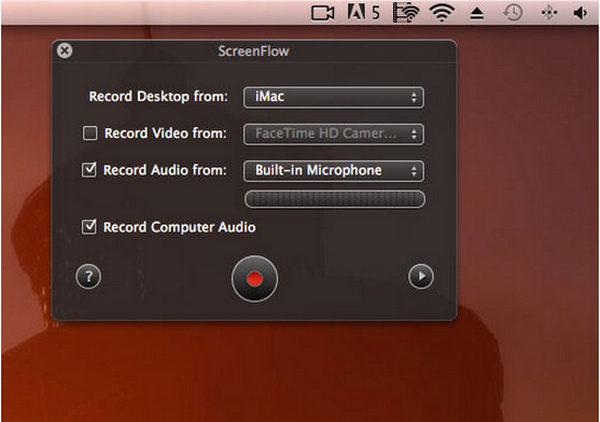Click the ScreenFlow window title
This screenshot has height=422, width=600.
[253, 51]
